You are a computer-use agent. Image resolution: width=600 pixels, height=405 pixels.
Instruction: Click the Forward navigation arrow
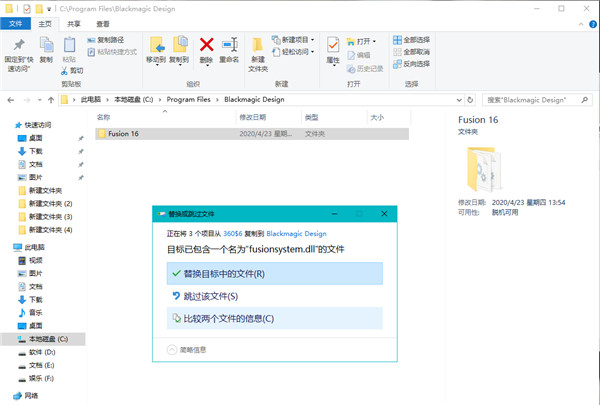coord(27,100)
